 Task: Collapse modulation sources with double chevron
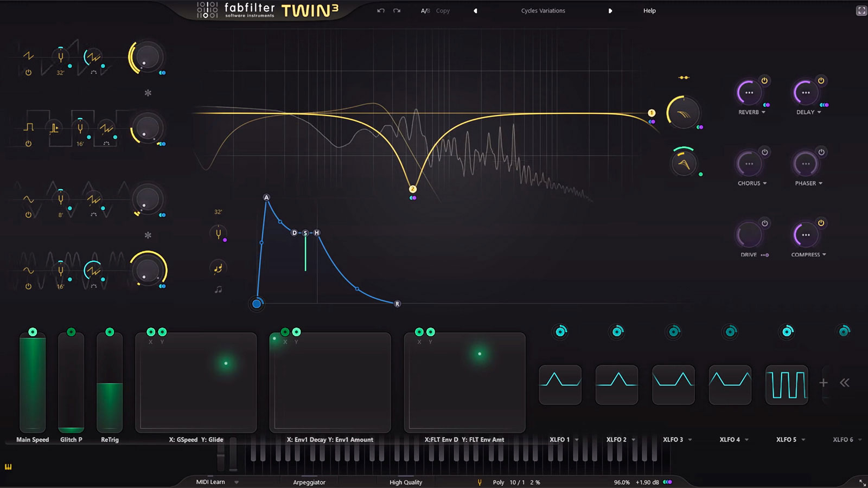click(845, 383)
